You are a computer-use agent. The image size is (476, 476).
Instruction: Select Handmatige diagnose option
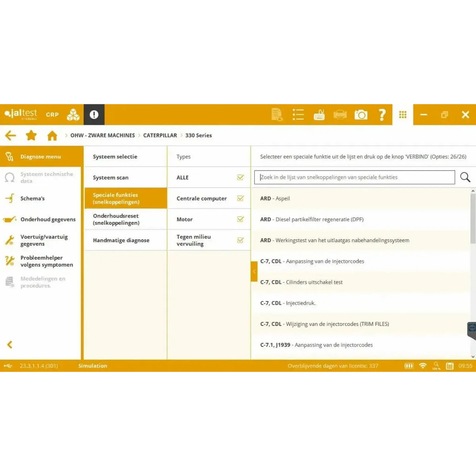pyautogui.click(x=125, y=240)
